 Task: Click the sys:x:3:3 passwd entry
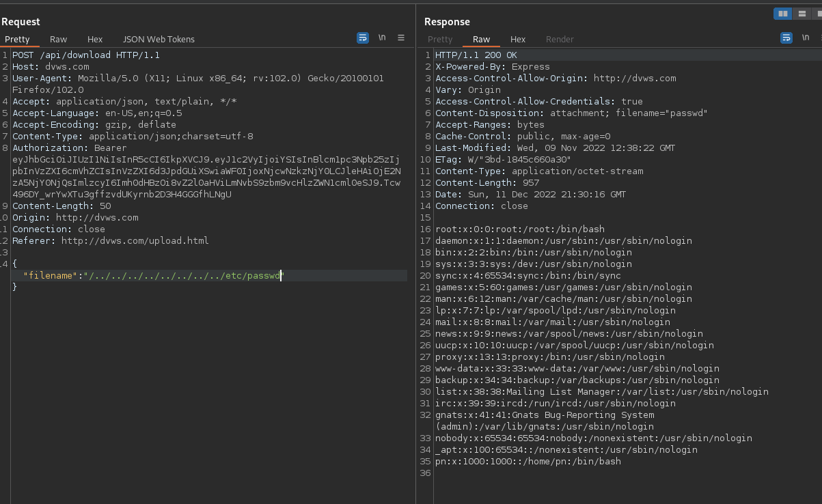(x=534, y=264)
